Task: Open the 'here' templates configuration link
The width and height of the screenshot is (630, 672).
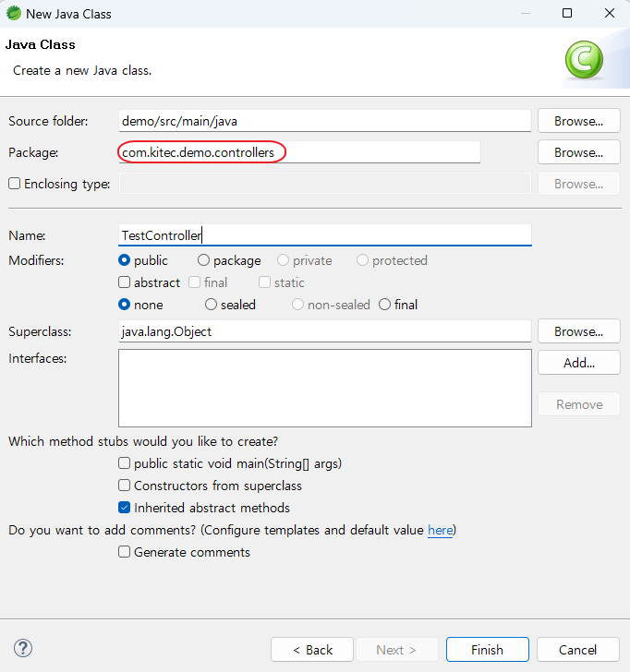Action: pyautogui.click(x=440, y=531)
